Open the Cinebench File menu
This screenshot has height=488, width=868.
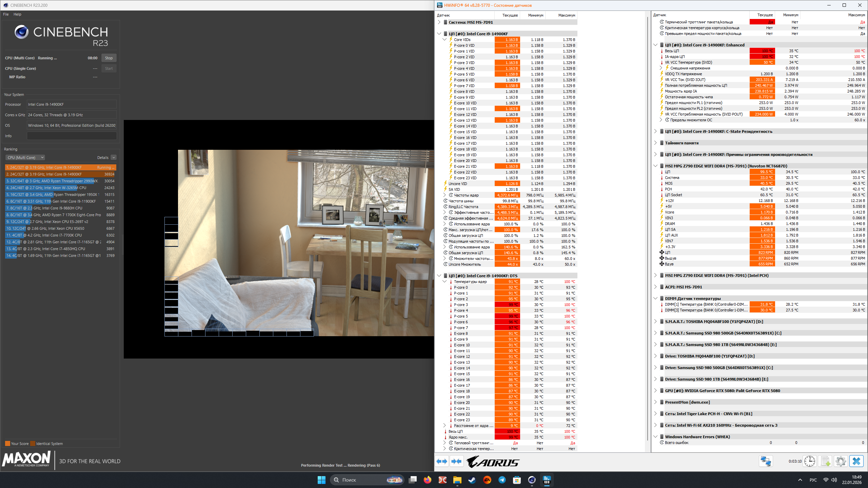click(x=6, y=14)
